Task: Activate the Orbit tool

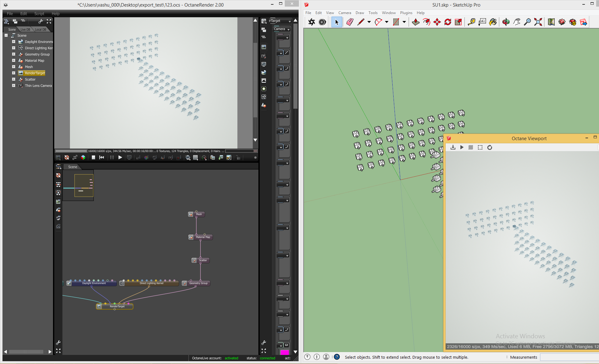Action: [x=506, y=22]
